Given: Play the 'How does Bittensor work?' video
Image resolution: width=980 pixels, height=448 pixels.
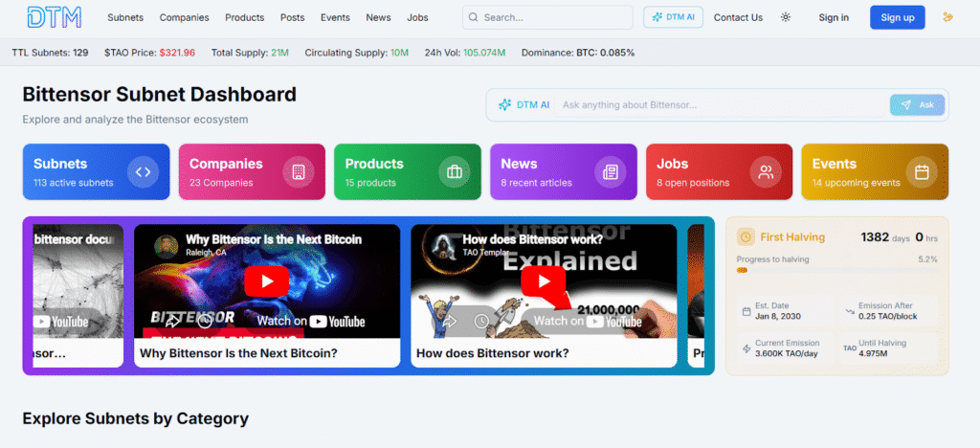Looking at the screenshot, I should click(x=543, y=280).
